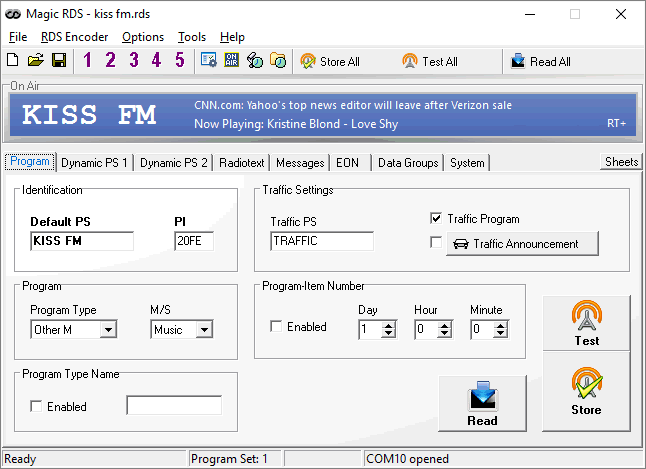Click the Minute number field
The width and height of the screenshot is (646, 469).
tap(482, 329)
